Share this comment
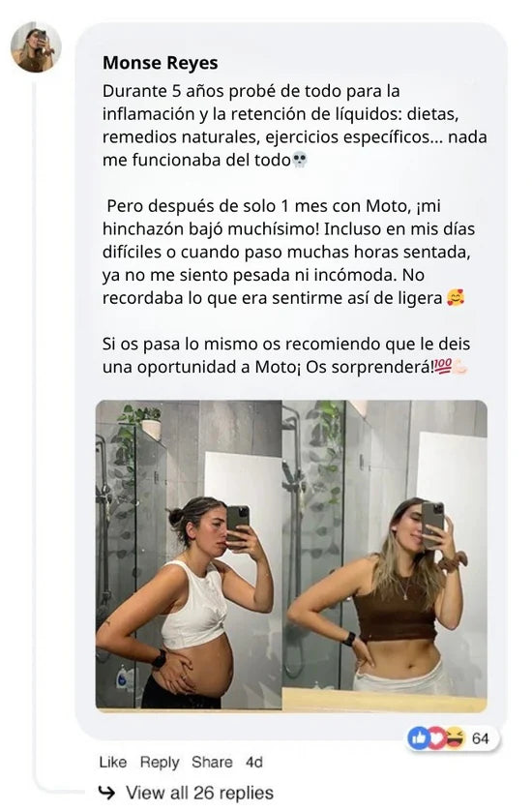Viewport: 532px width, 812px height. pyautogui.click(x=212, y=762)
